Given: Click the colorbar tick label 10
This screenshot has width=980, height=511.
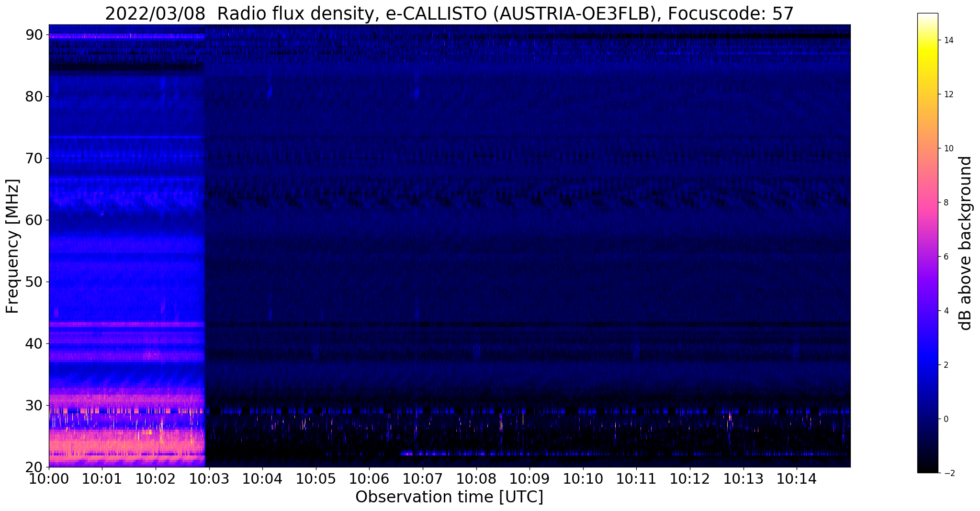Looking at the screenshot, I should coord(948,148).
